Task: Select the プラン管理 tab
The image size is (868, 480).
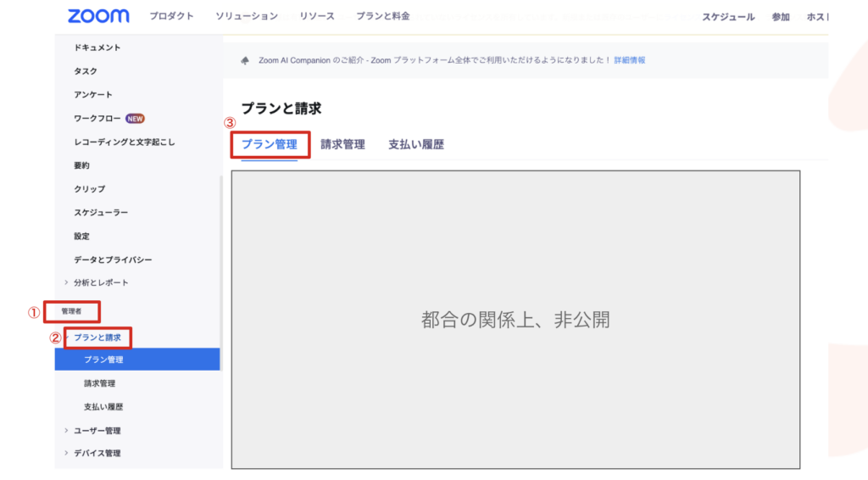Action: point(270,145)
